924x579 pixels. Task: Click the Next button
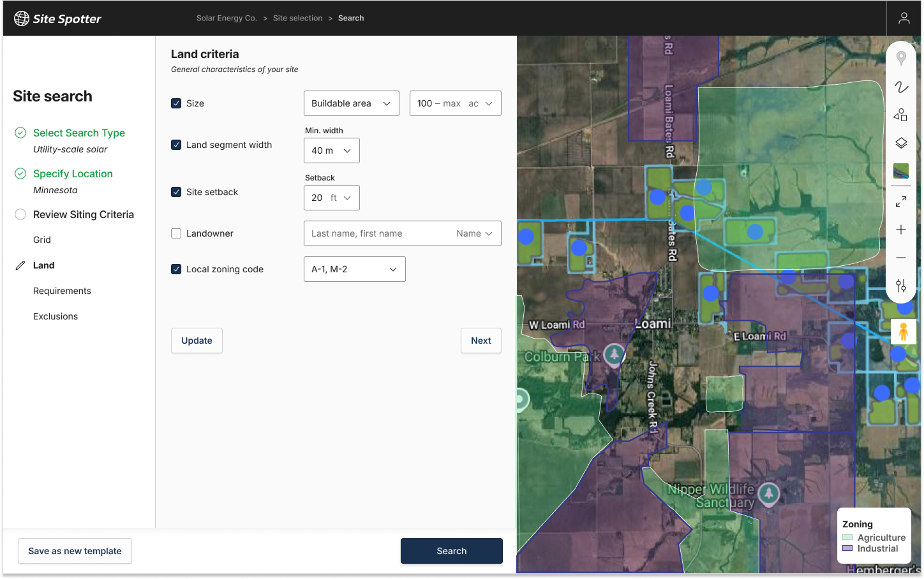coord(481,341)
